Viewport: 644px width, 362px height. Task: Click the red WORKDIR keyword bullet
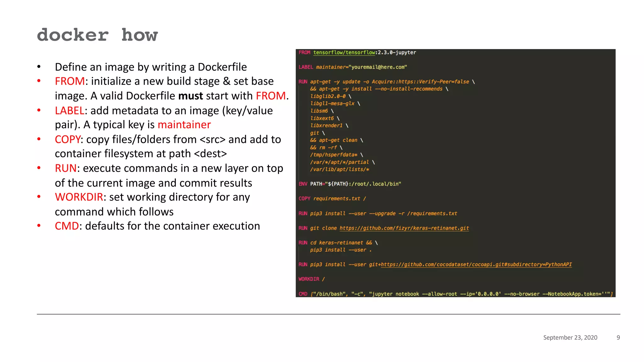pos(79,197)
